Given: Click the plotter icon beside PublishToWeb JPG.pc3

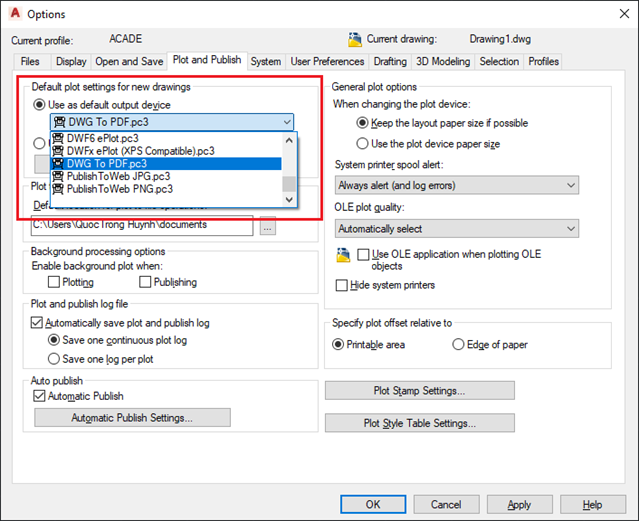Looking at the screenshot, I should point(59,176).
